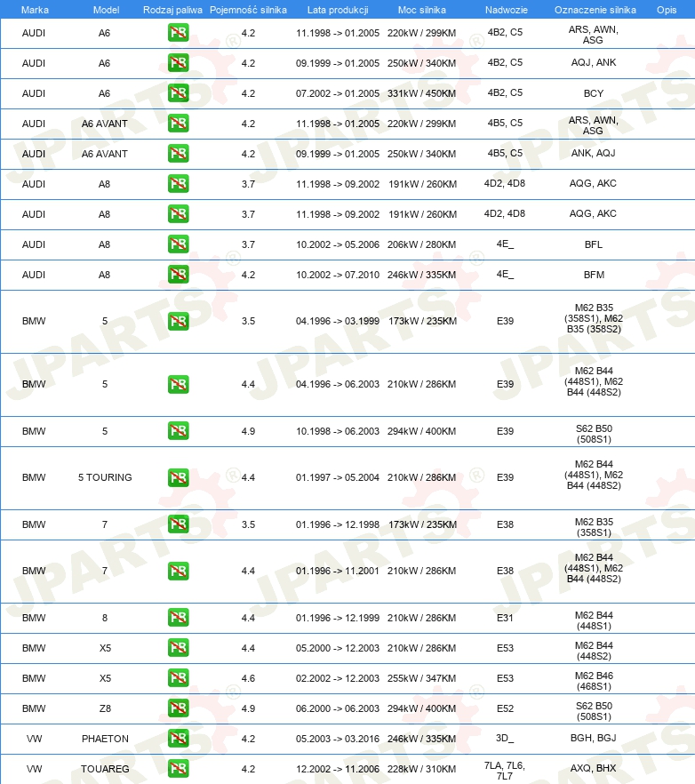Click the petrol icon in the BMW X5 4.6 row
This screenshot has width=695, height=784.
point(178,678)
